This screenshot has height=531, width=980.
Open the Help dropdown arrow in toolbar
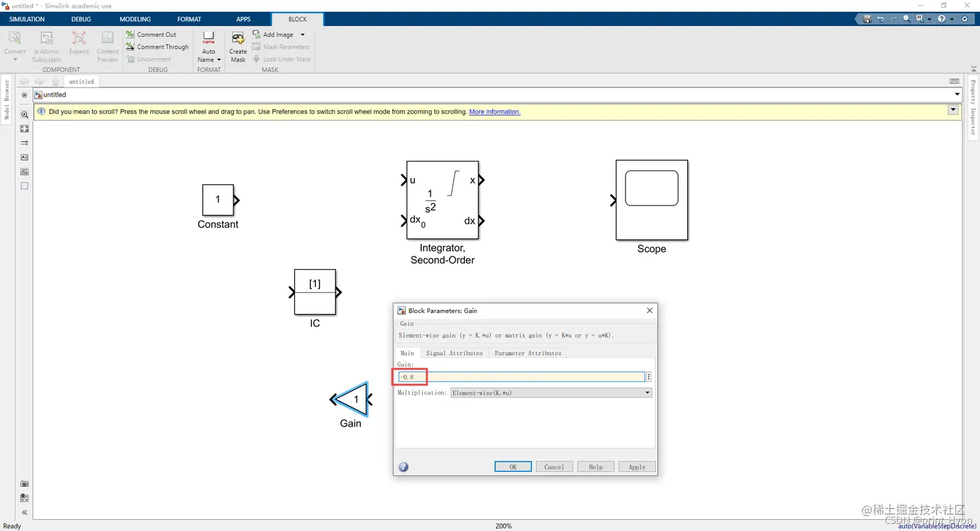point(951,19)
